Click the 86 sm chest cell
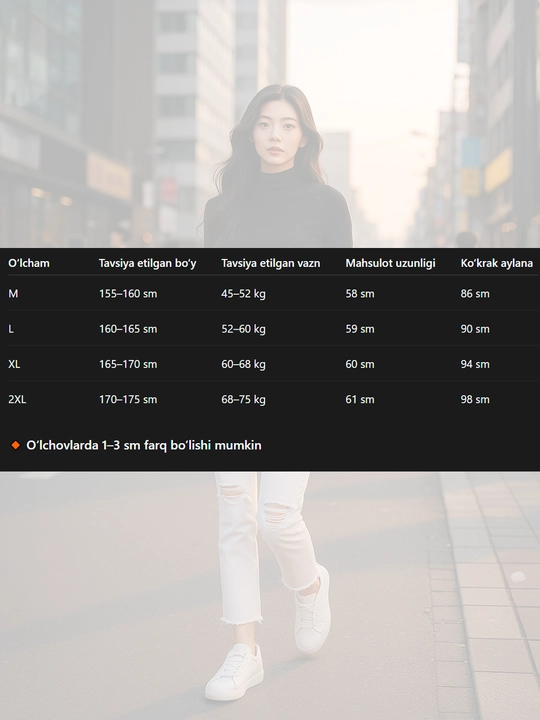 point(475,293)
